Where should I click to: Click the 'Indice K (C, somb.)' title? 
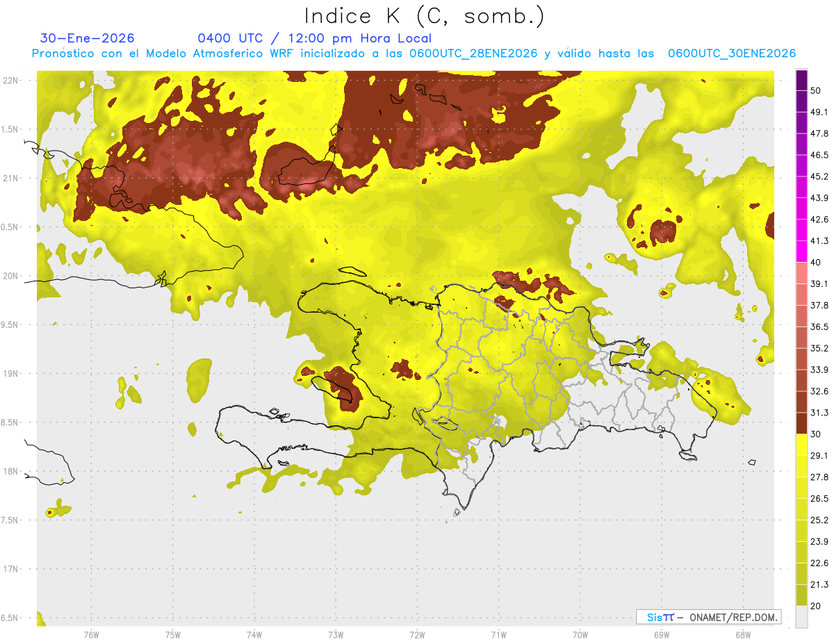pyautogui.click(x=424, y=16)
